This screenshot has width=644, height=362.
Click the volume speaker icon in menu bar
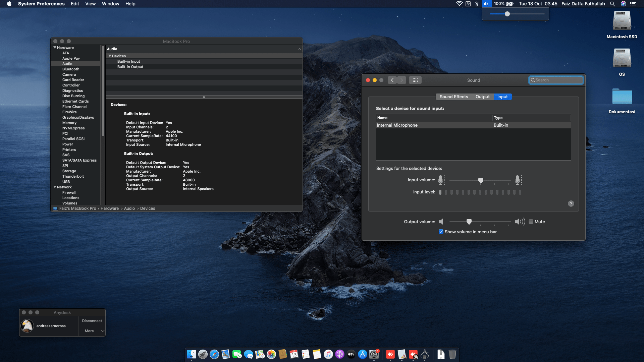coord(486,4)
